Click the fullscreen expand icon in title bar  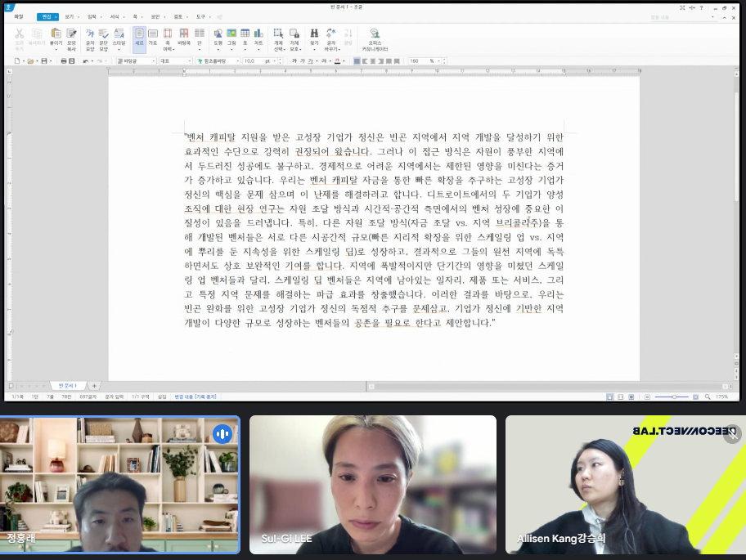click(682, 7)
